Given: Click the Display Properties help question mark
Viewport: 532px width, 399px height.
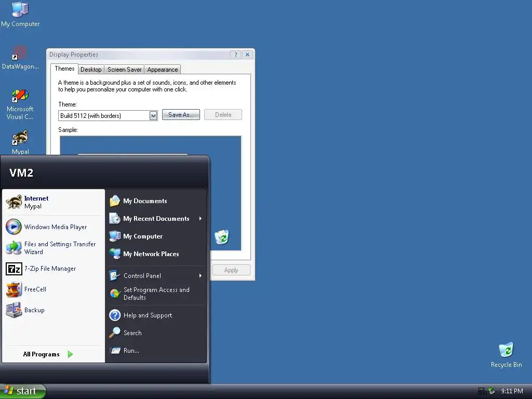Looking at the screenshot, I should [x=235, y=54].
